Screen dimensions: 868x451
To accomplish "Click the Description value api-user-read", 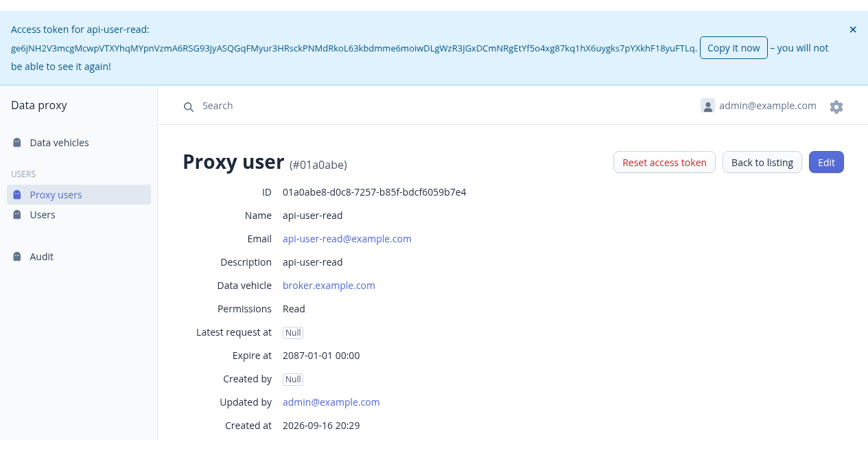I will pyautogui.click(x=313, y=262).
